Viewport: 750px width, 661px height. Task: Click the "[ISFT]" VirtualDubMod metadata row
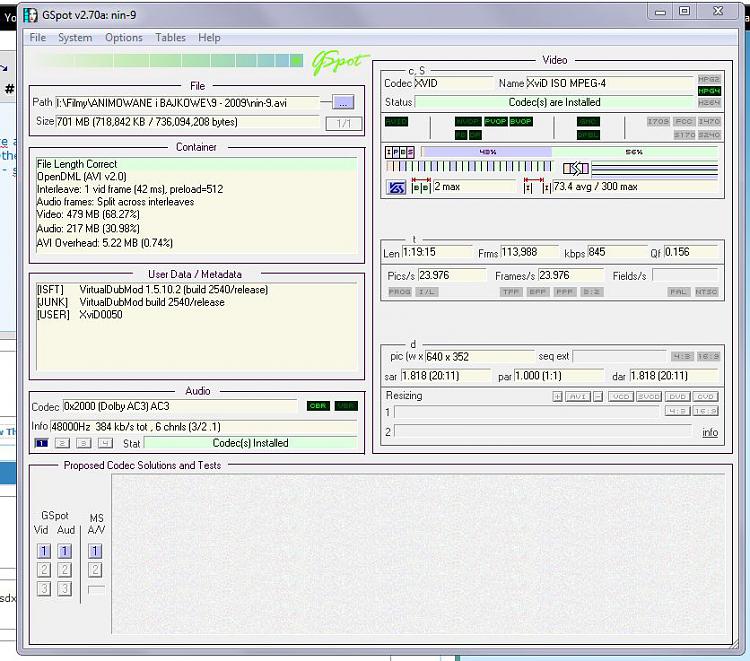coord(152,289)
